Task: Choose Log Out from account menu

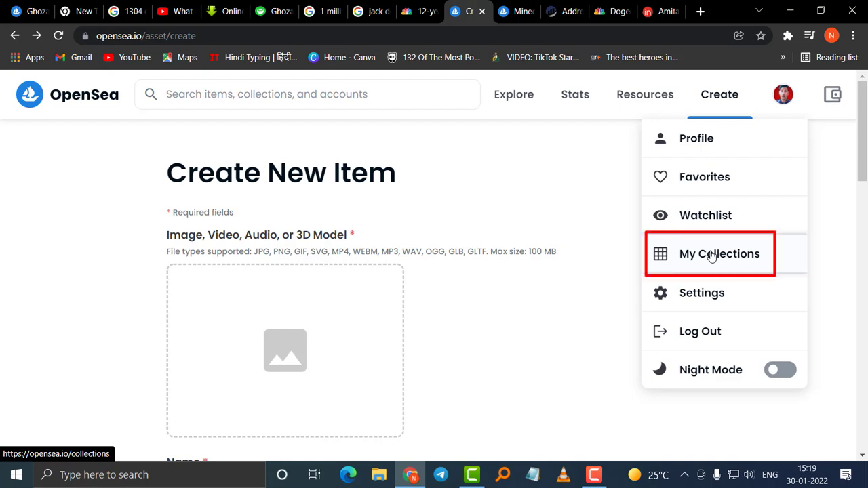Action: click(x=724, y=331)
